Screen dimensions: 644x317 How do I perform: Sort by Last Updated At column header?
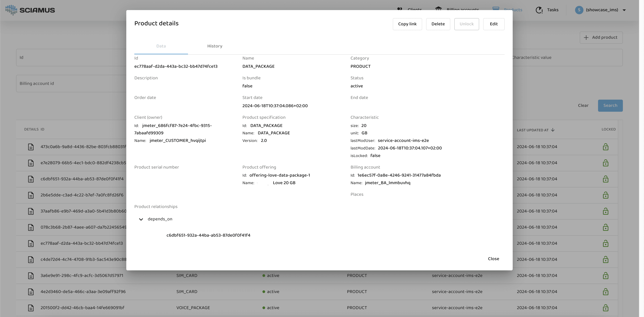(532, 130)
